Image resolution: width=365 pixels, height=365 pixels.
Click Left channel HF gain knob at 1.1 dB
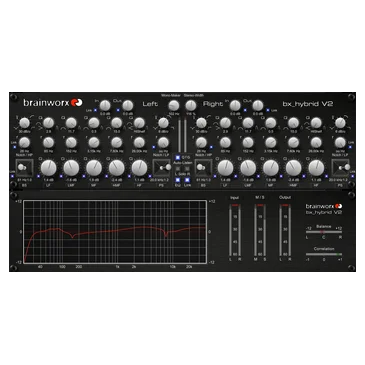(x=139, y=168)
